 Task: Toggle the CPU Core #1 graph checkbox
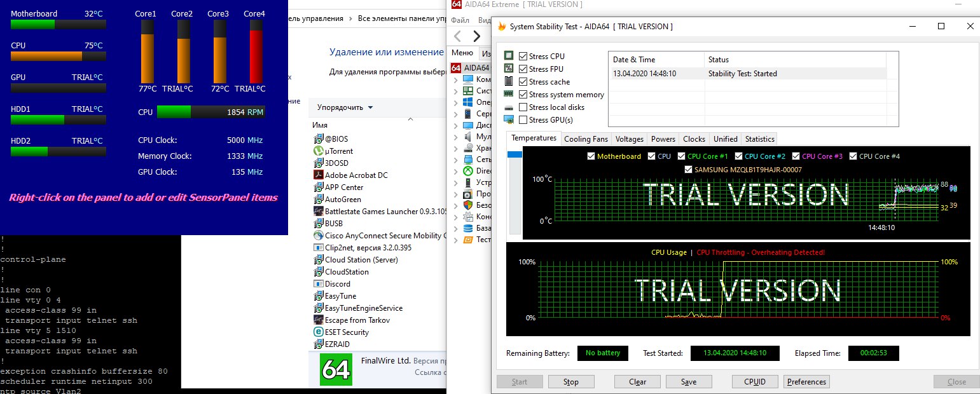(x=682, y=156)
